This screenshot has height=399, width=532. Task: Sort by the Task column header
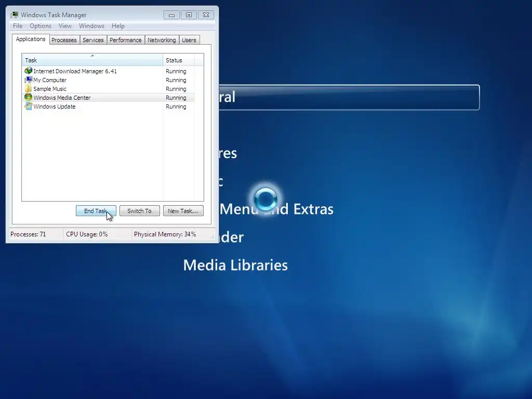click(92, 60)
